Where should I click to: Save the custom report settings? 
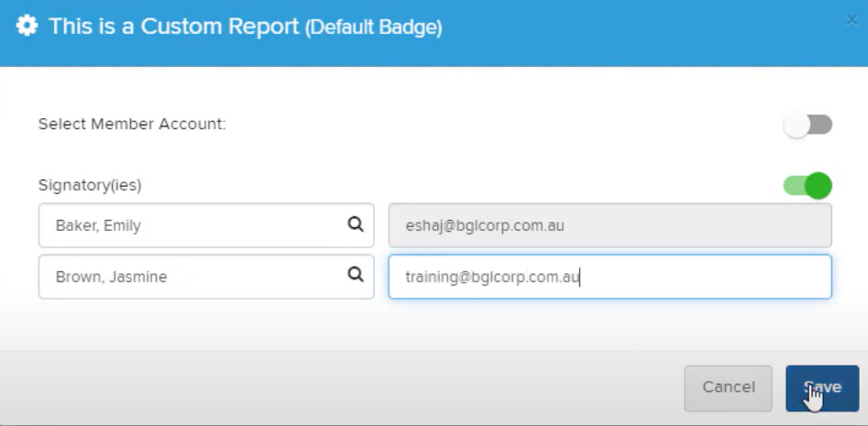pyautogui.click(x=822, y=388)
